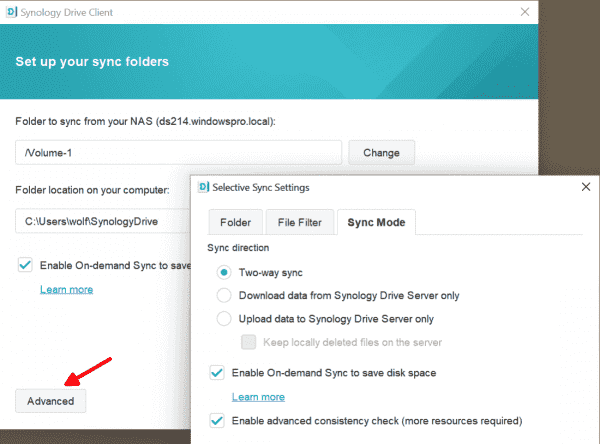Click the Sync direction label

[238, 248]
